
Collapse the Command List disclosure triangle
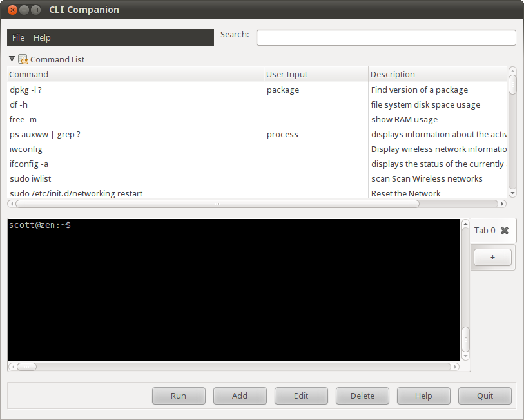pyautogui.click(x=11, y=59)
